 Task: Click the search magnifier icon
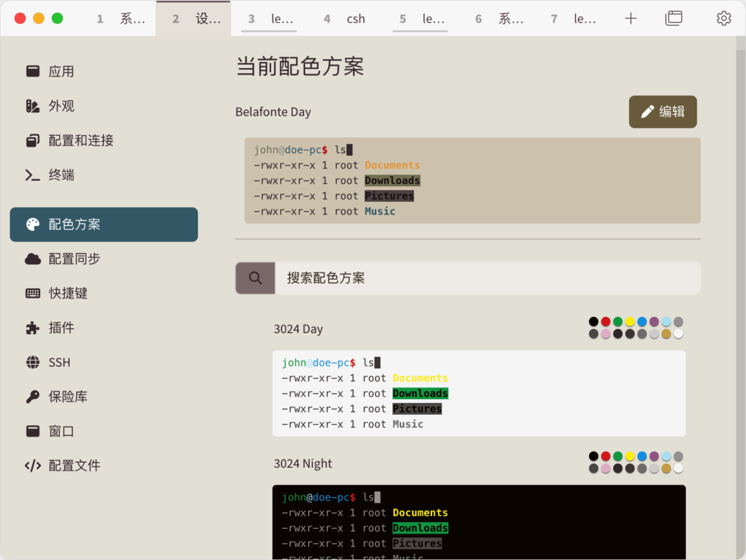click(x=256, y=278)
